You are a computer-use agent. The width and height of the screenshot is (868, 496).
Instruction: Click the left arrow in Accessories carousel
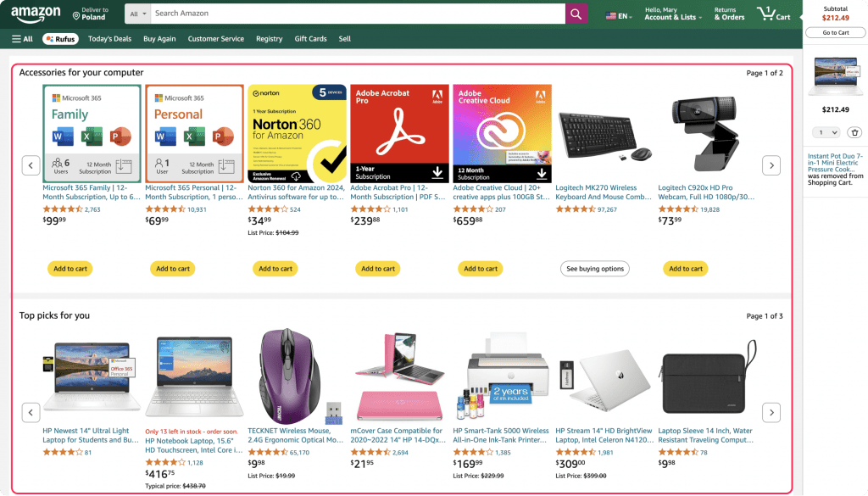click(31, 165)
